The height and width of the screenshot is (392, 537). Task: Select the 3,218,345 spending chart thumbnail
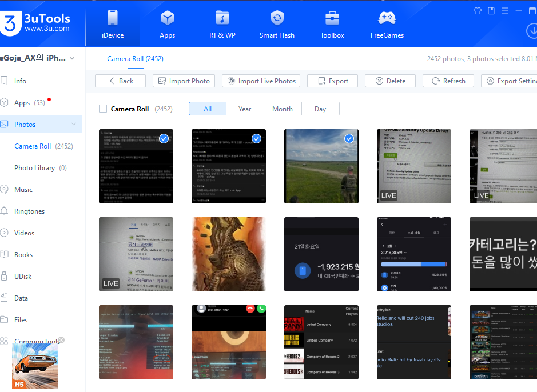point(414,254)
